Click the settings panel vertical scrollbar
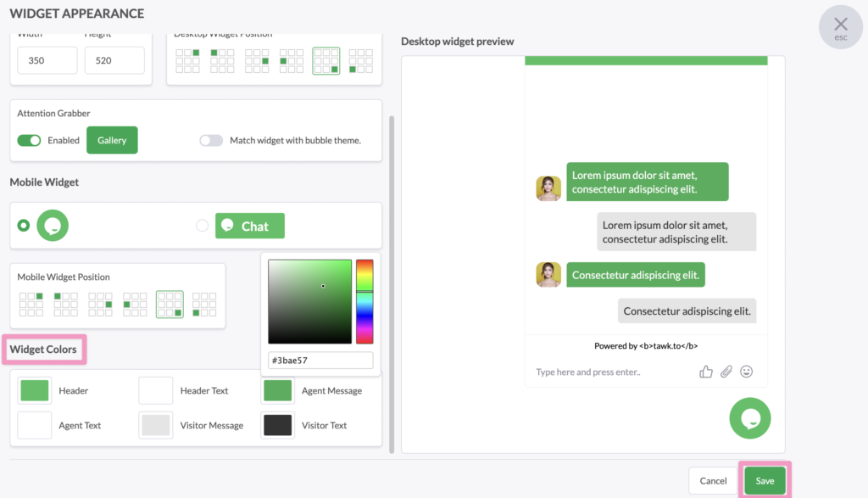This screenshot has height=498, width=868. pyautogui.click(x=392, y=284)
